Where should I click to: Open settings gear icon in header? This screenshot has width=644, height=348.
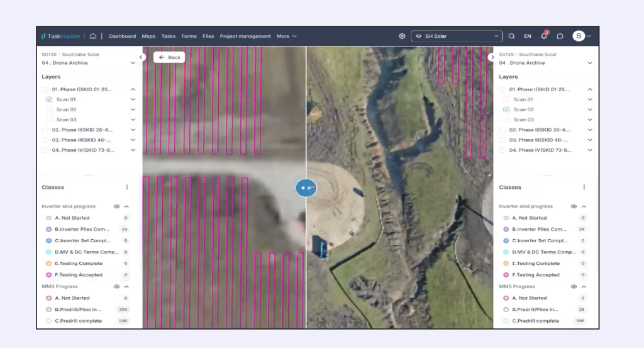[x=402, y=36]
